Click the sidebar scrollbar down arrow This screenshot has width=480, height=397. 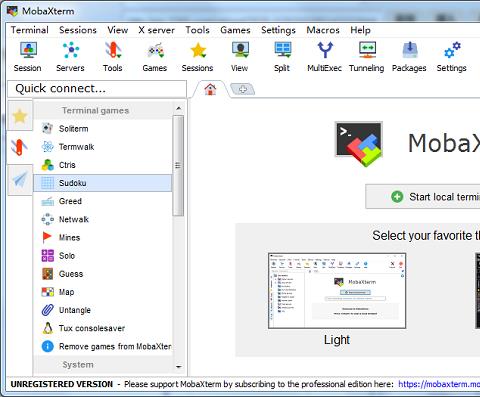click(178, 367)
